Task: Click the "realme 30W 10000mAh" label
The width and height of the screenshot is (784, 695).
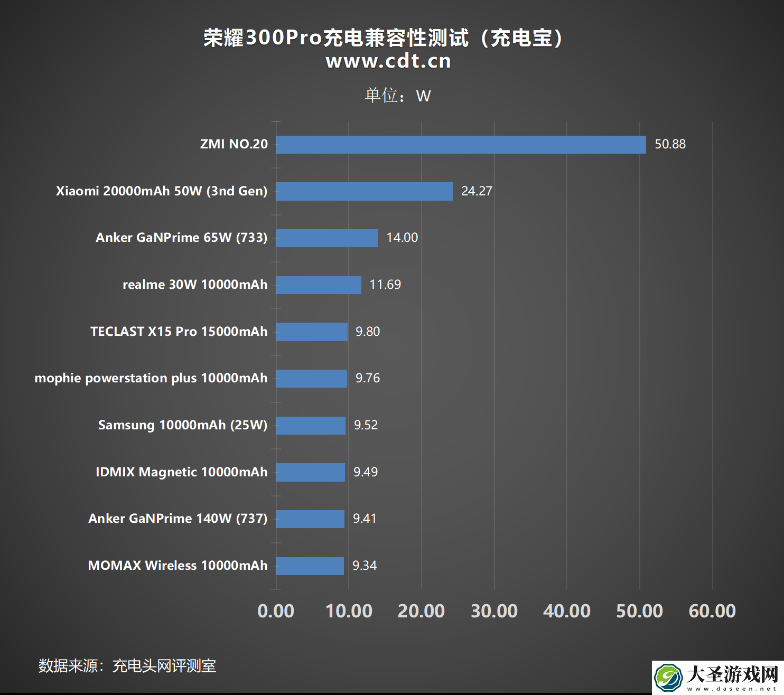Action: click(195, 285)
